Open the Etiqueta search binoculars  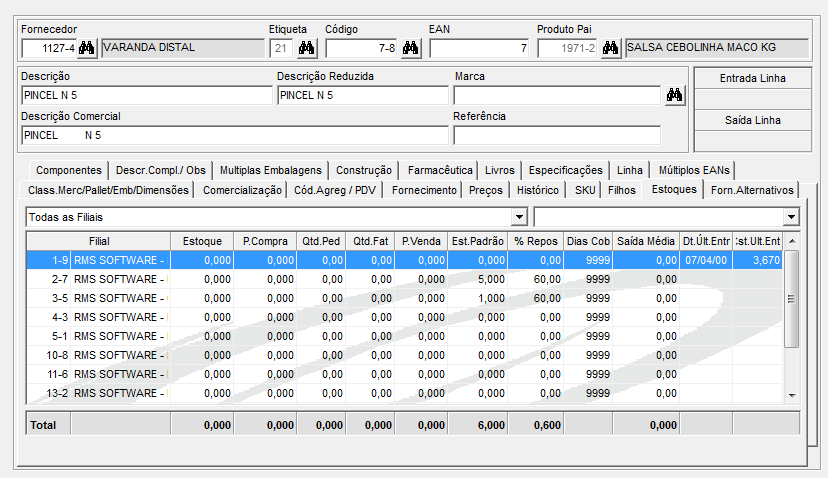click(x=307, y=49)
